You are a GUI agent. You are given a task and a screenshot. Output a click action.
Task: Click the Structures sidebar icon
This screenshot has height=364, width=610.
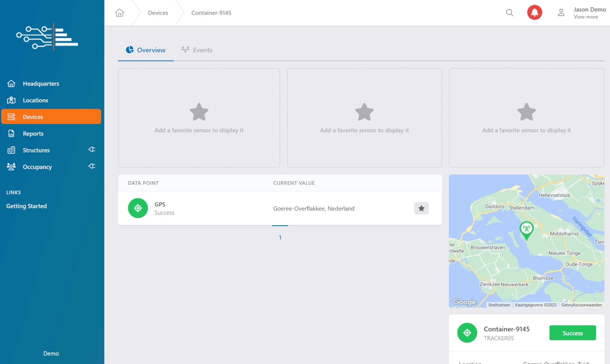(x=11, y=149)
